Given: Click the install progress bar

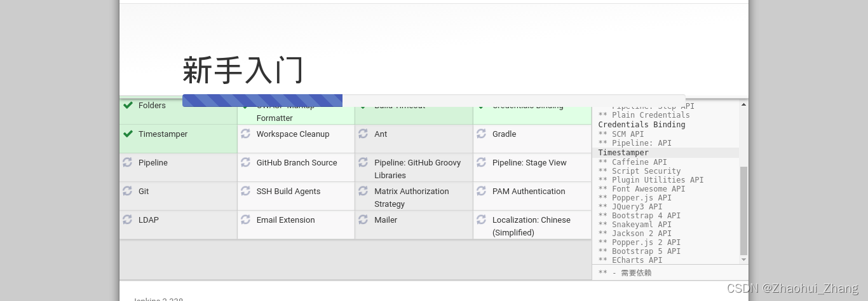Looking at the screenshot, I should tap(433, 101).
